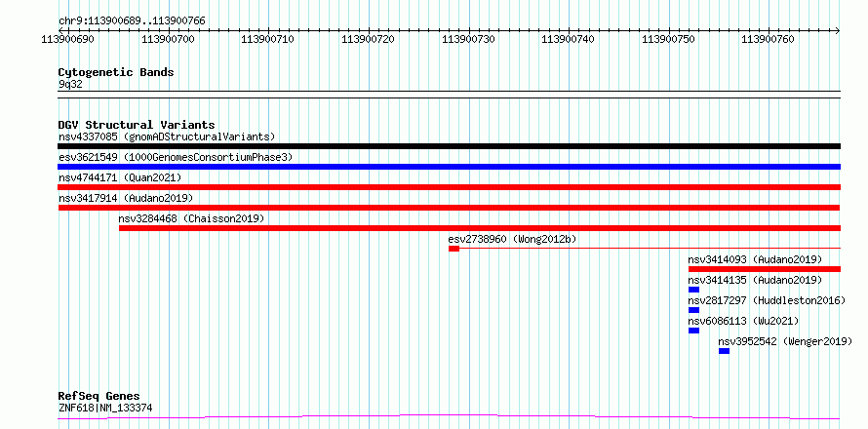Click the 9q32 band label
The image size is (868, 429).
tap(70, 85)
